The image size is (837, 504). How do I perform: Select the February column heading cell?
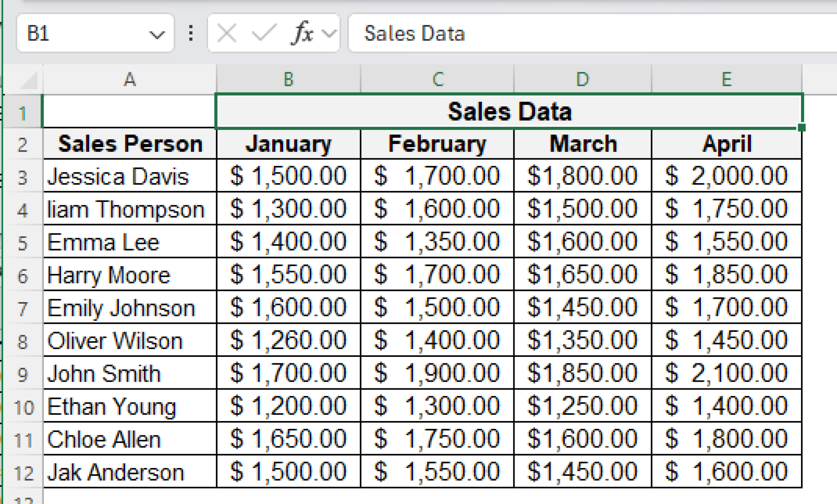pyautogui.click(x=437, y=144)
